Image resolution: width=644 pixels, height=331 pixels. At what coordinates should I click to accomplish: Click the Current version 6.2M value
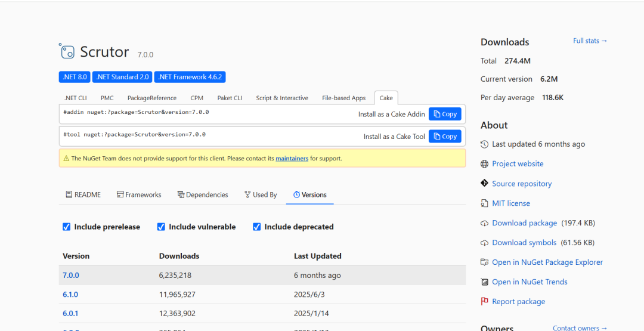pyautogui.click(x=549, y=79)
